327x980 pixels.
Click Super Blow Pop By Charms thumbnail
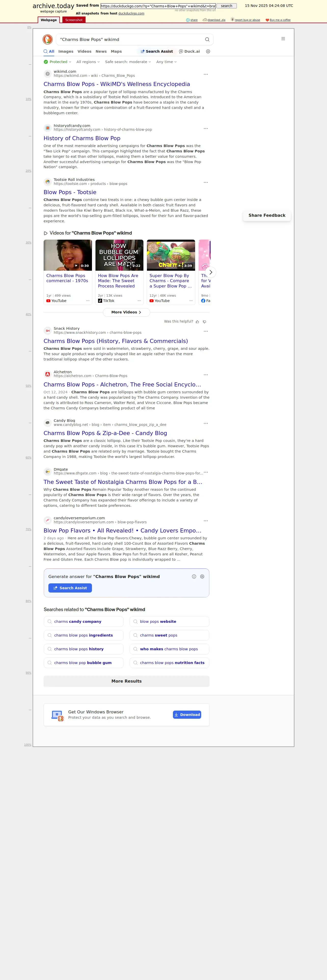pos(171,255)
